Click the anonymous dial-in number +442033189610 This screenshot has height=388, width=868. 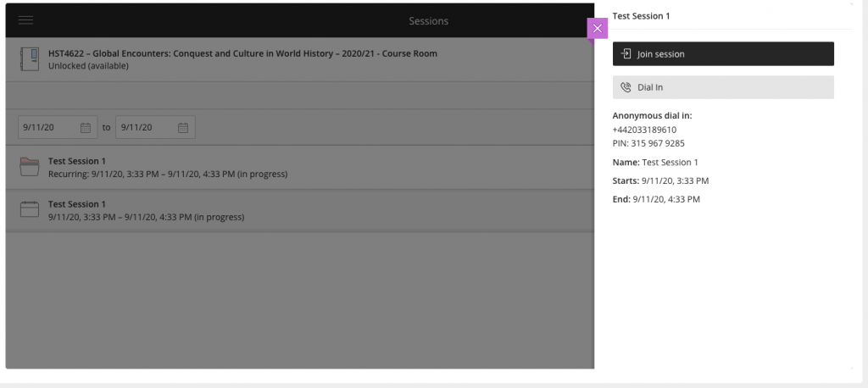click(x=644, y=130)
